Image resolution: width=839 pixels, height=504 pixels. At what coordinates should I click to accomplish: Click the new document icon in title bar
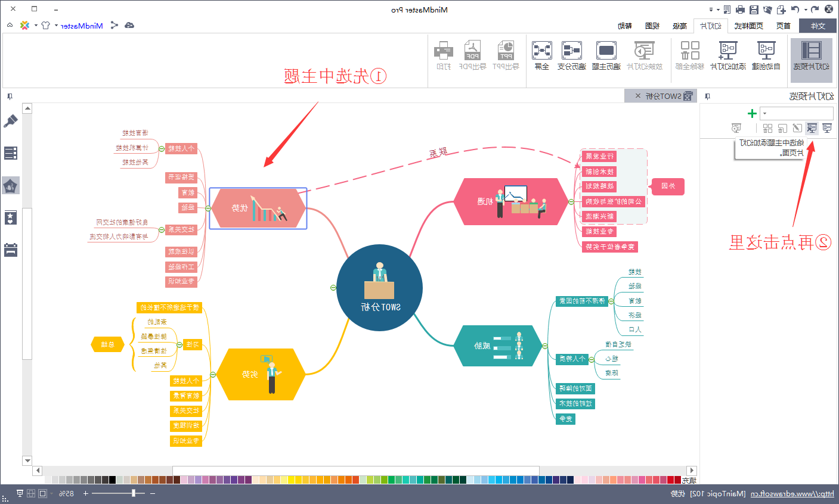[781, 10]
